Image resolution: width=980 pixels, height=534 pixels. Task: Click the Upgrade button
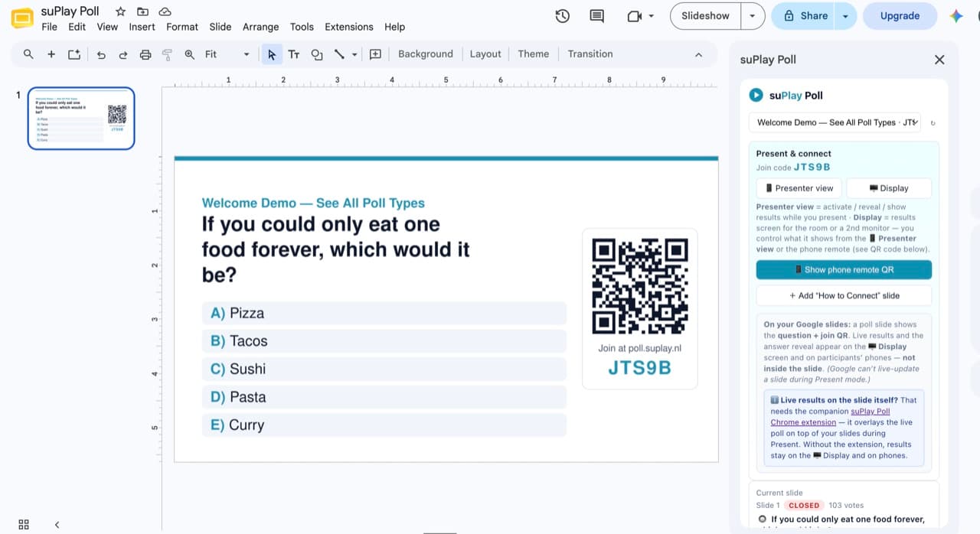[x=900, y=16]
